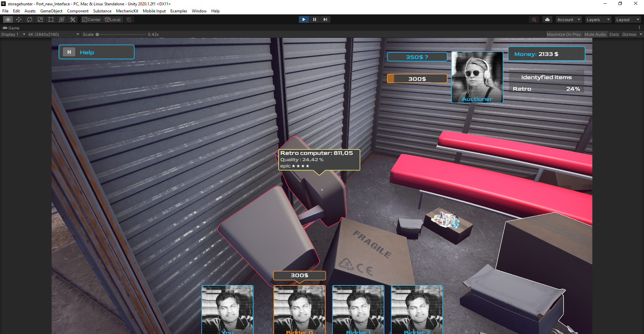The height and width of the screenshot is (334, 644).
Task: Select the Hand (view) tool
Action: 8,19
